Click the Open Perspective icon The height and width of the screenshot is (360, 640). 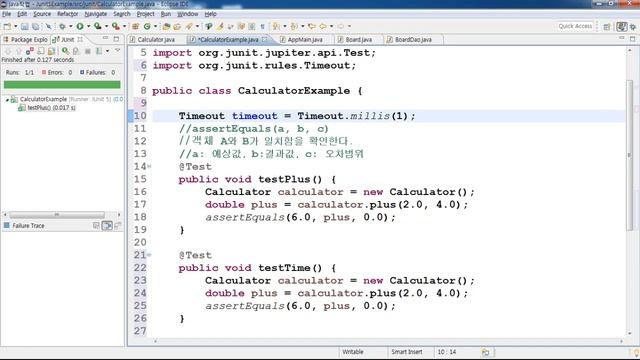pos(607,27)
